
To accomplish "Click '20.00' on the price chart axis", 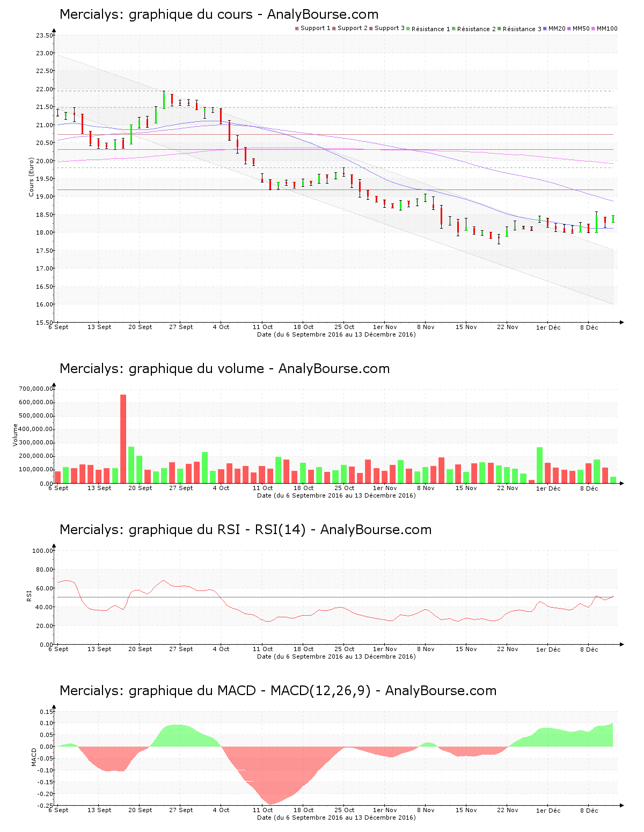I will [45, 161].
